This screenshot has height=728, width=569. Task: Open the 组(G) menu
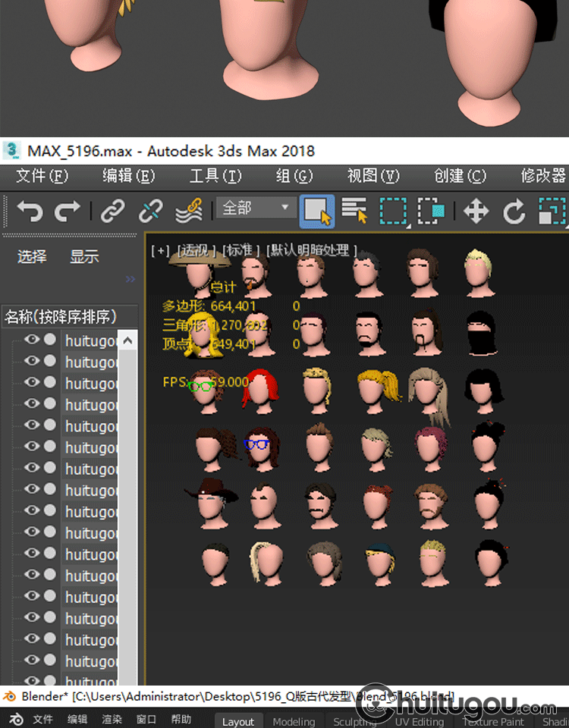pos(294,176)
